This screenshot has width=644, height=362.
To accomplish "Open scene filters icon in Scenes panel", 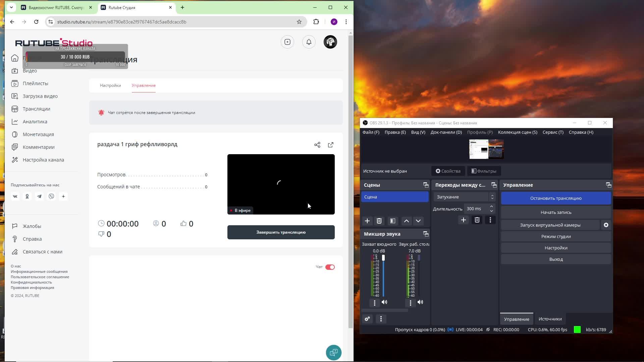I will (x=393, y=221).
